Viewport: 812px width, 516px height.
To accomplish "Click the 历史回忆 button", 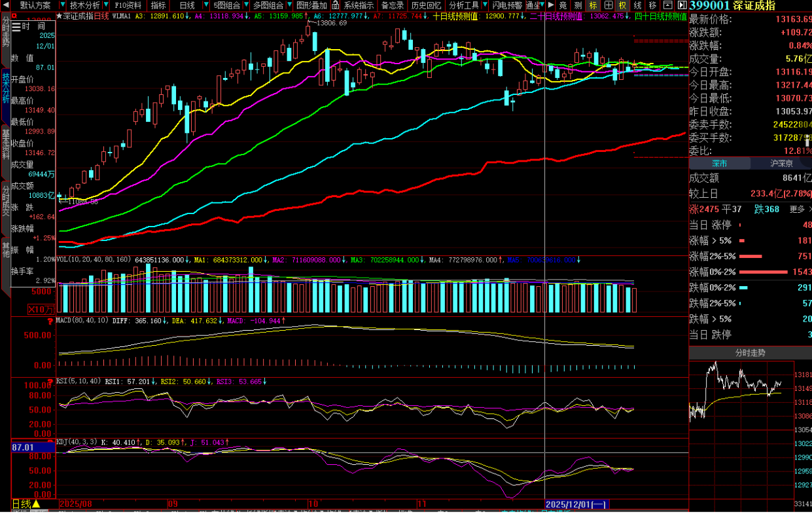I will pyautogui.click(x=425, y=5).
